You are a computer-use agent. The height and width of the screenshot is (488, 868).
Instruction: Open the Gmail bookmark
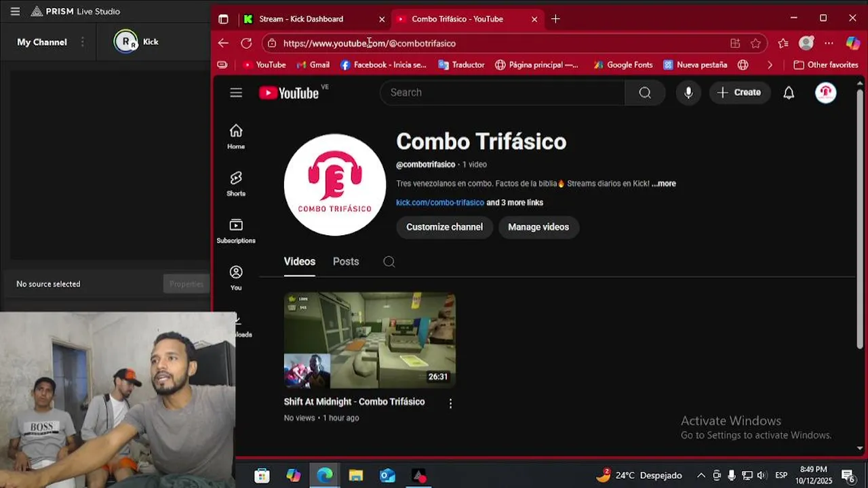(x=313, y=65)
